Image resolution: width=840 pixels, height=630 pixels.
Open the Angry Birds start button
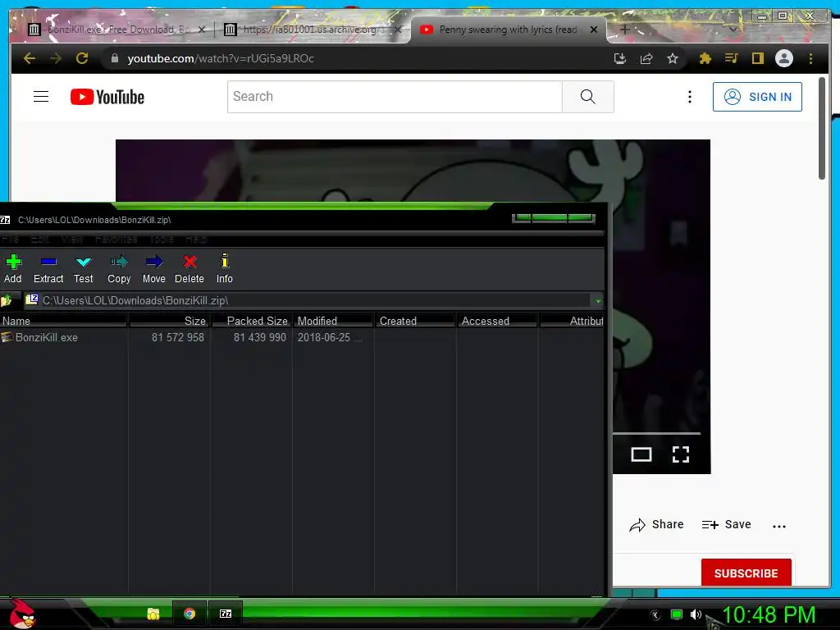tap(21, 614)
